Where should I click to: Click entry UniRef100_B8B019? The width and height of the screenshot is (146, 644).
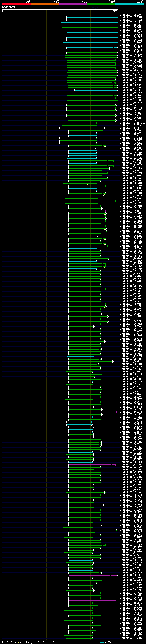tap(131, 75)
